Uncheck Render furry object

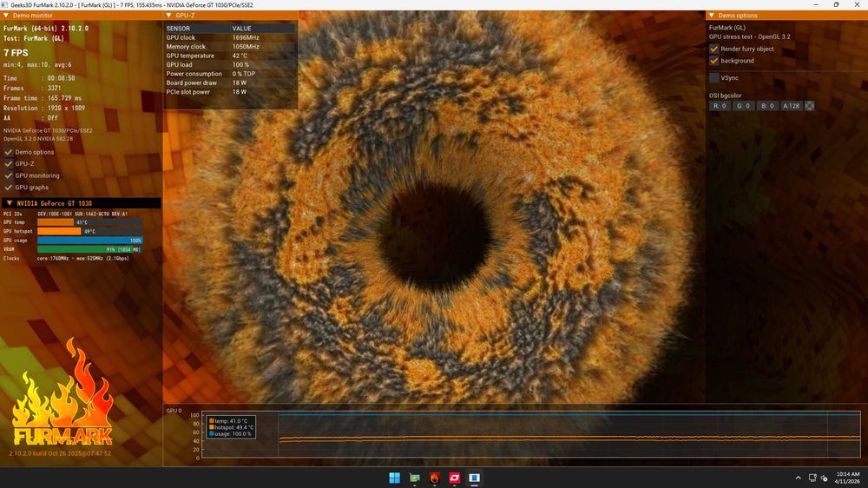(x=714, y=49)
